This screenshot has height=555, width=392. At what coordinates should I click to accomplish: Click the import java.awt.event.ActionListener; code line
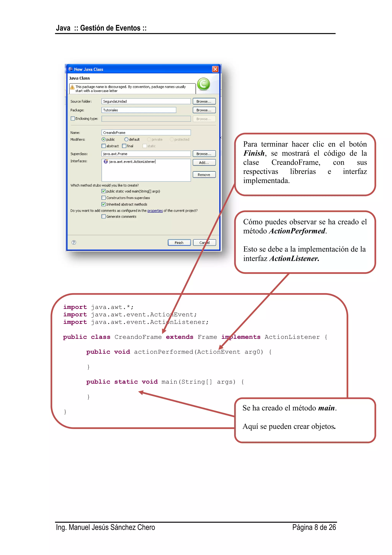point(136,322)
